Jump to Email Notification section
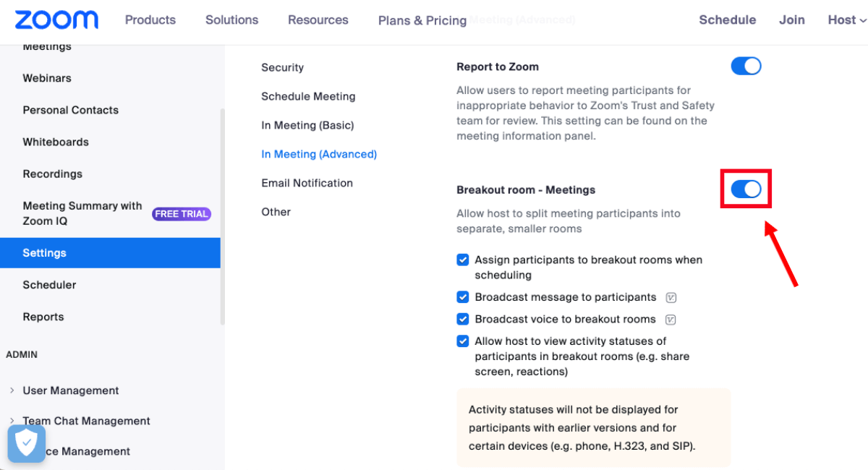 (307, 183)
